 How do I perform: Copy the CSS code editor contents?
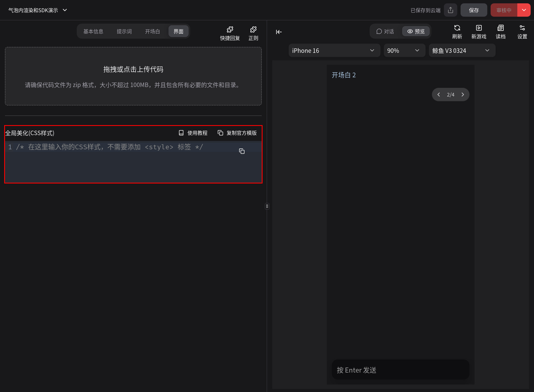click(242, 151)
